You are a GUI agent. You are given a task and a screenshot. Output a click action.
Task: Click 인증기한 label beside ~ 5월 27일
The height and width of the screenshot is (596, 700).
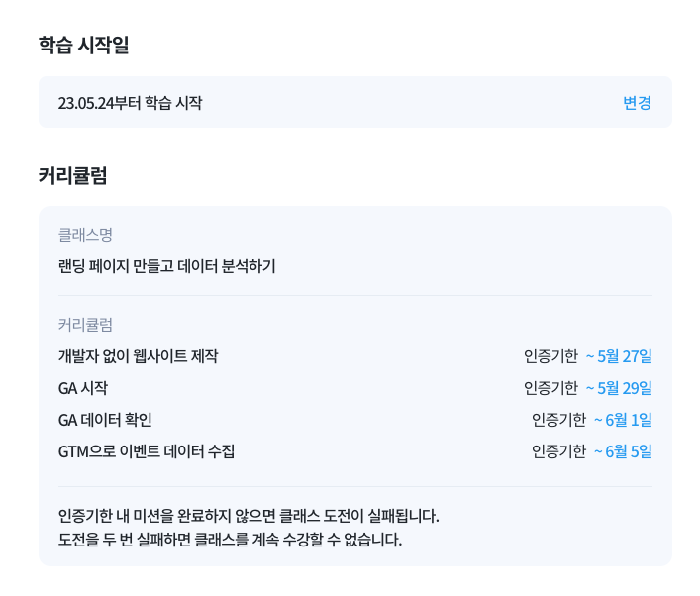coord(550,356)
